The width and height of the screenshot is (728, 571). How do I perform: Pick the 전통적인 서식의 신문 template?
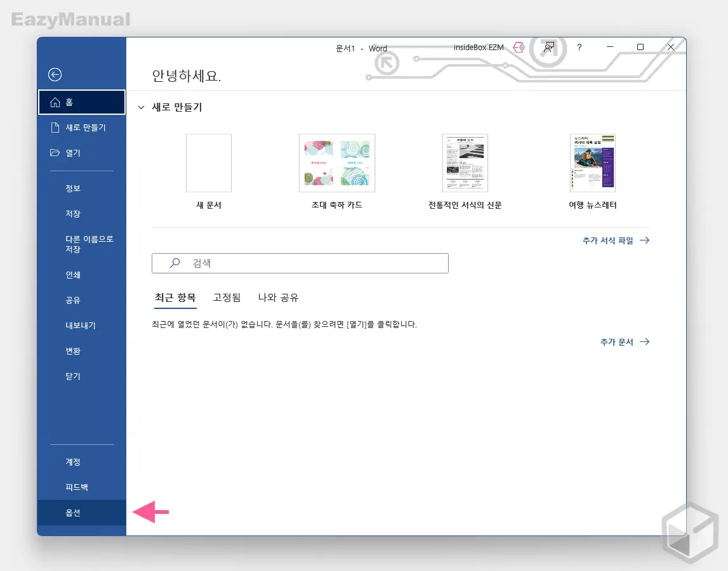(465, 171)
